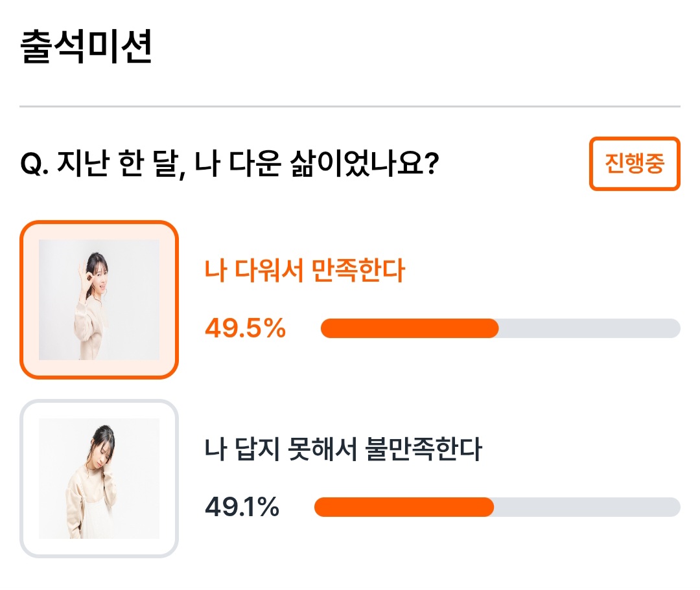Click the Q. prefix of the question

[x=35, y=164]
